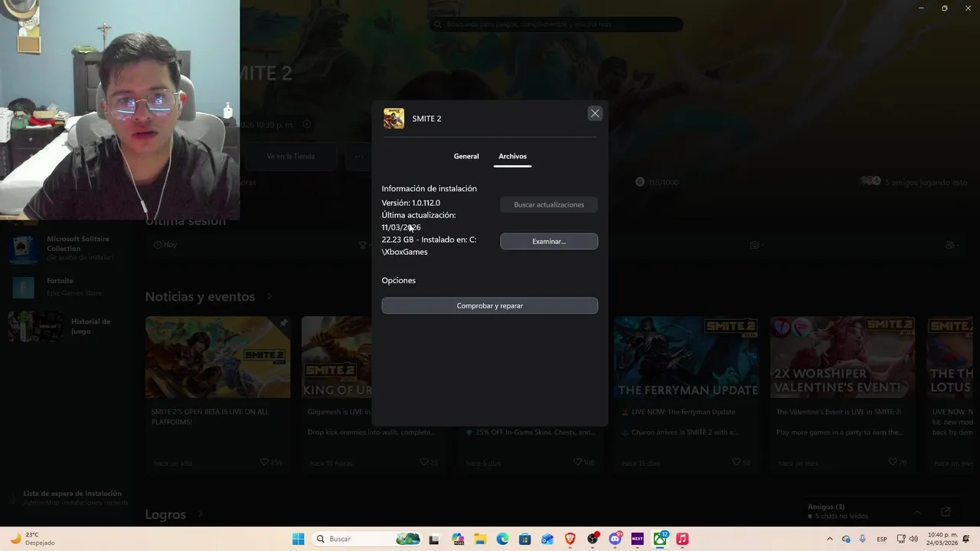Open network settings tray icon
Image resolution: width=980 pixels, height=551 pixels.
click(901, 539)
